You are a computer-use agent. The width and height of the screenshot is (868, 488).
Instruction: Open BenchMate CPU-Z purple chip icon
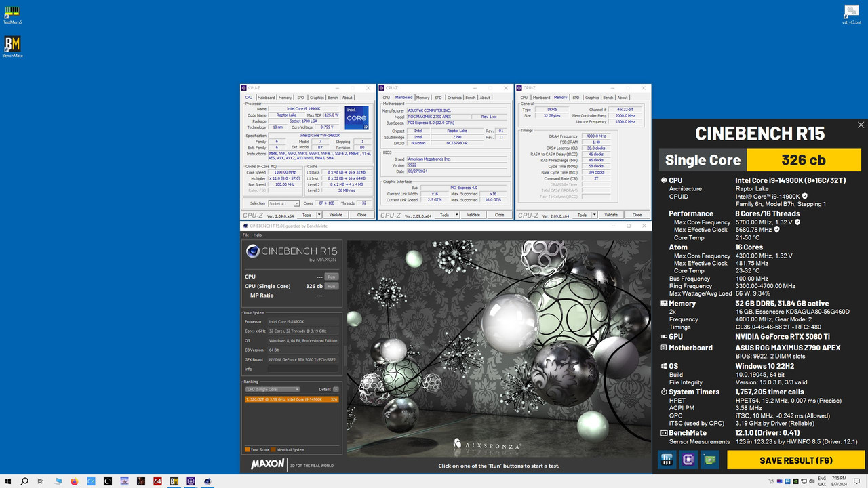coord(688,460)
